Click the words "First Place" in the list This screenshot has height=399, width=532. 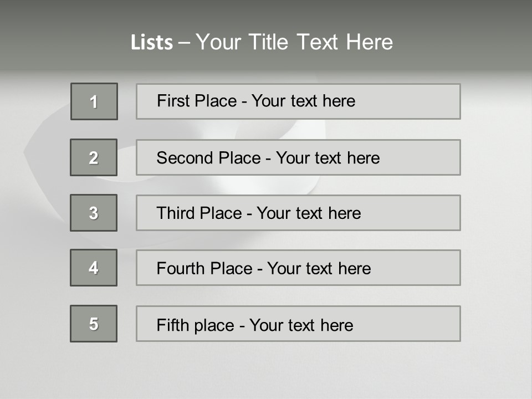[197, 101]
